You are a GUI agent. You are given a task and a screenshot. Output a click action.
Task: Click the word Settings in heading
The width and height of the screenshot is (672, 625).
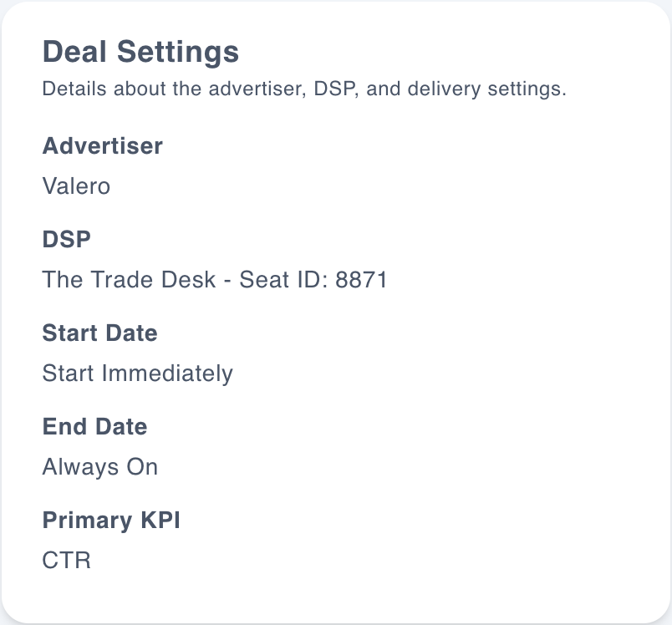[x=178, y=53]
